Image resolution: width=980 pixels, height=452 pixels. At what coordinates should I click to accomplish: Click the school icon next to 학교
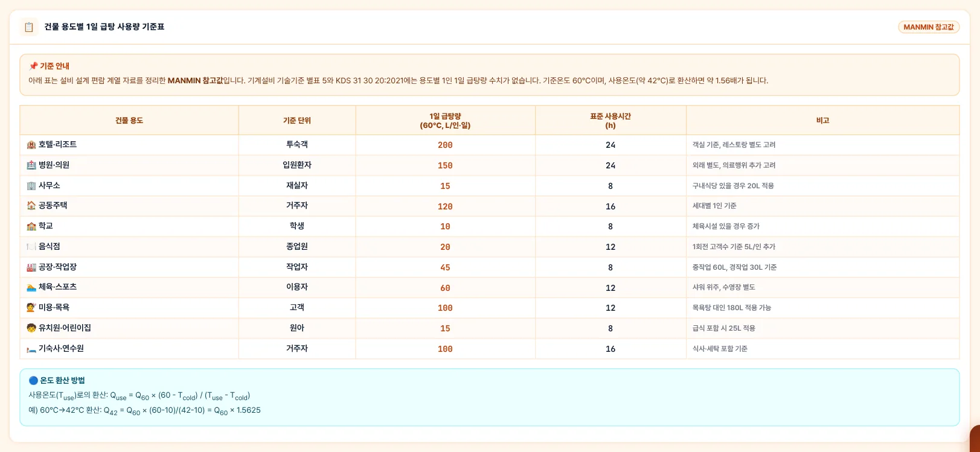tap(31, 226)
